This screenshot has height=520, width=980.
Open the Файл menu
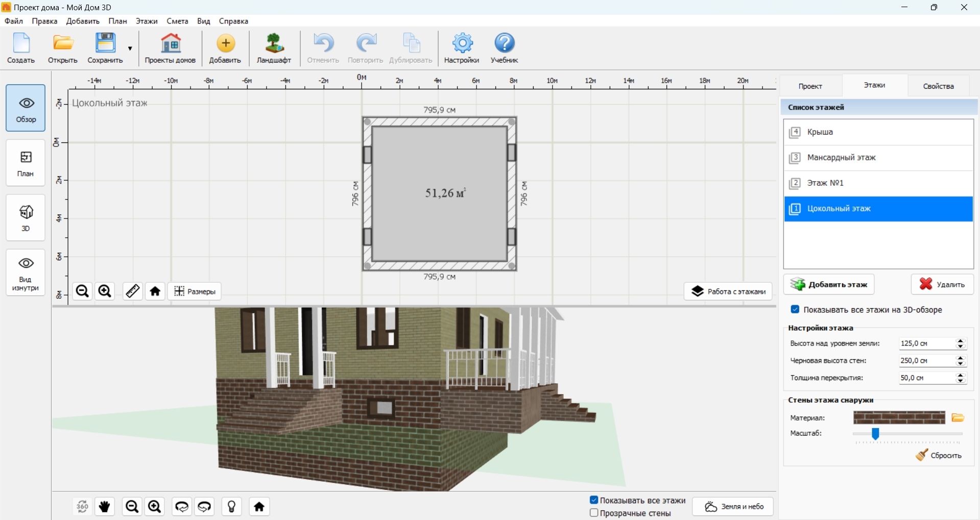pyautogui.click(x=14, y=21)
